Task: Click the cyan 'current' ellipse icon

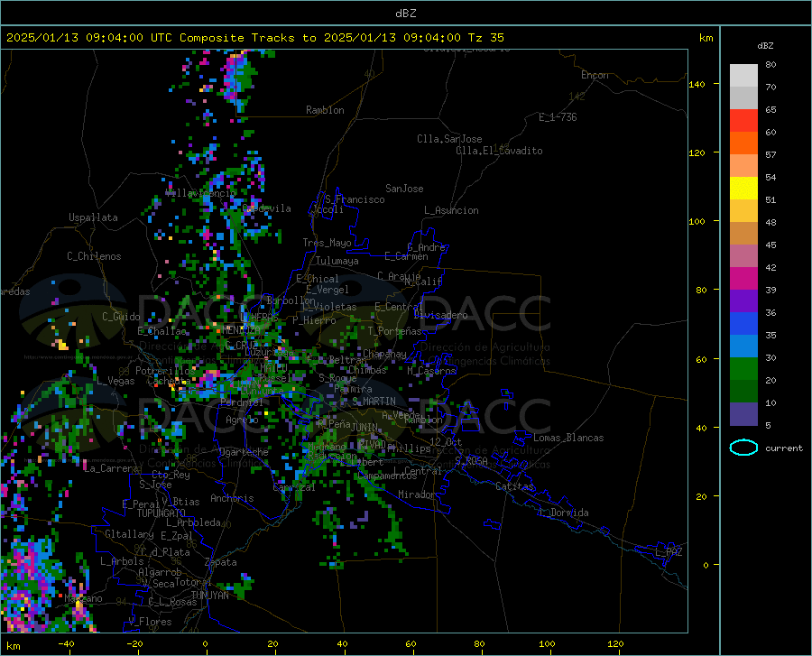Action: (x=743, y=448)
